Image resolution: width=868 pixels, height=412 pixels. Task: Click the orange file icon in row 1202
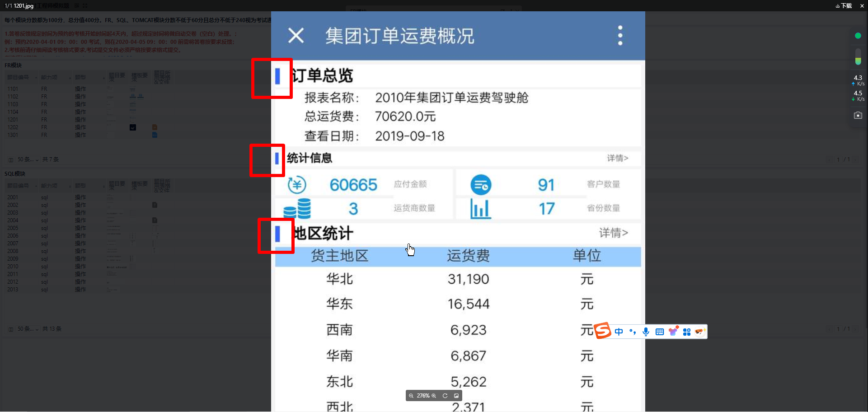click(155, 127)
